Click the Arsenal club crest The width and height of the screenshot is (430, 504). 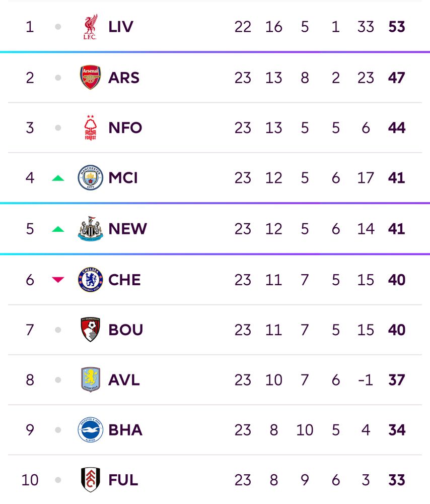point(91,78)
